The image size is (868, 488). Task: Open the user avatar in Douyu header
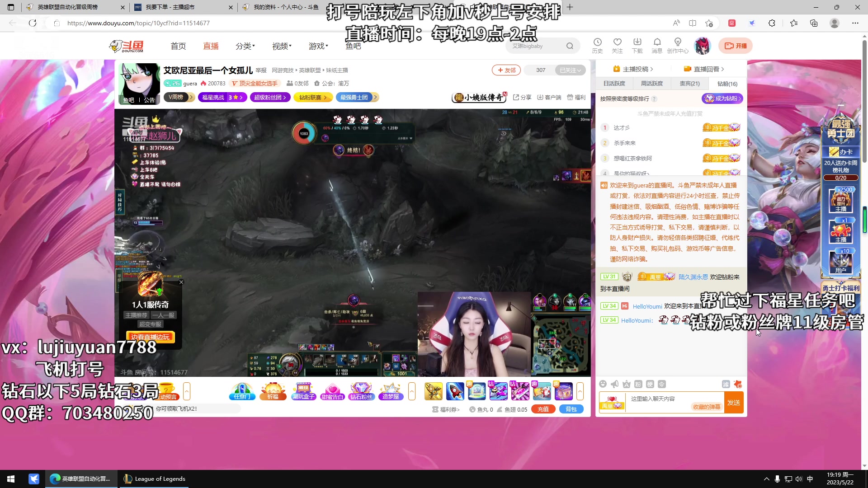click(703, 46)
